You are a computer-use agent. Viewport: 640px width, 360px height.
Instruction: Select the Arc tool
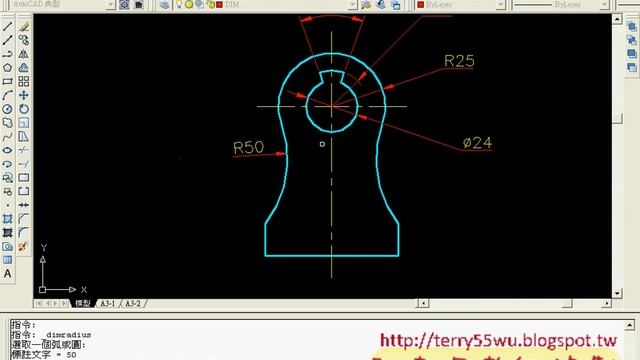tap(7, 96)
